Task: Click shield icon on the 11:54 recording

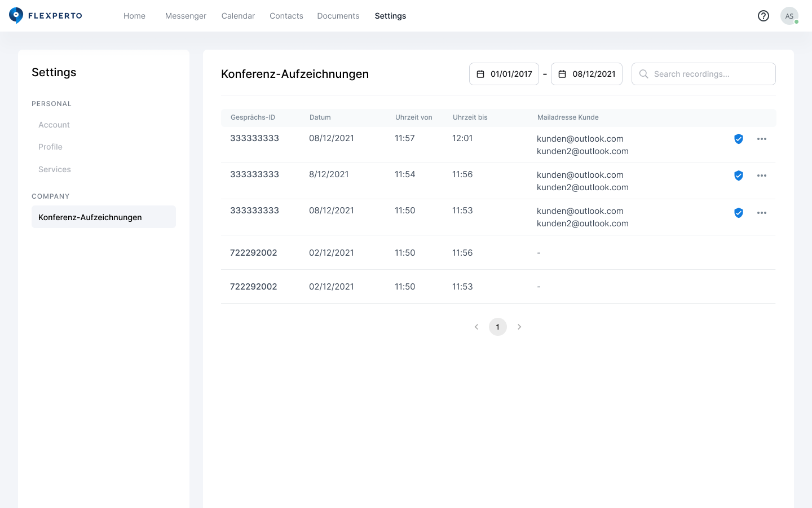Action: click(x=738, y=176)
